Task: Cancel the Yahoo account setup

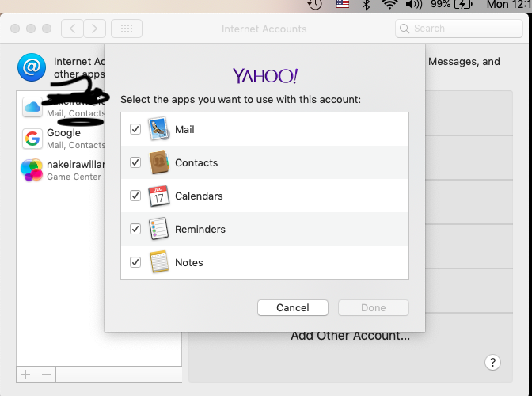Action: click(x=293, y=307)
